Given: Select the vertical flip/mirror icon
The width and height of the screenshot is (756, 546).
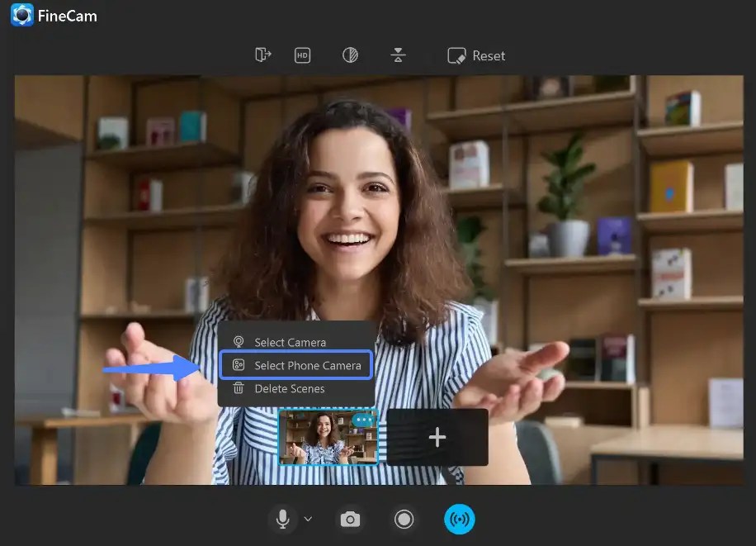Looking at the screenshot, I should pyautogui.click(x=398, y=55).
